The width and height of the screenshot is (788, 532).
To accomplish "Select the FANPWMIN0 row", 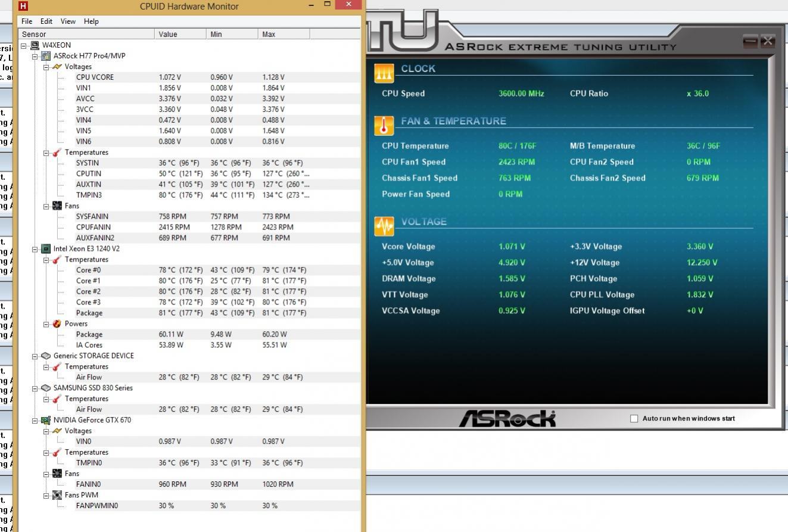I will [189, 506].
